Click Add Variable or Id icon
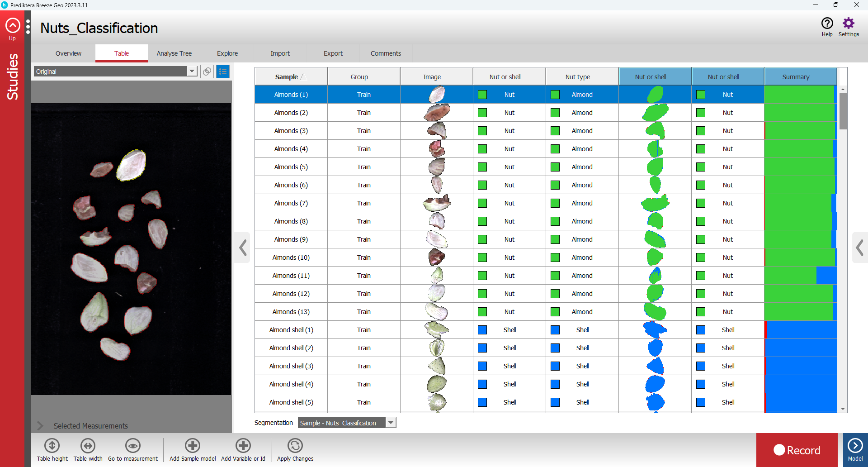 [243, 446]
